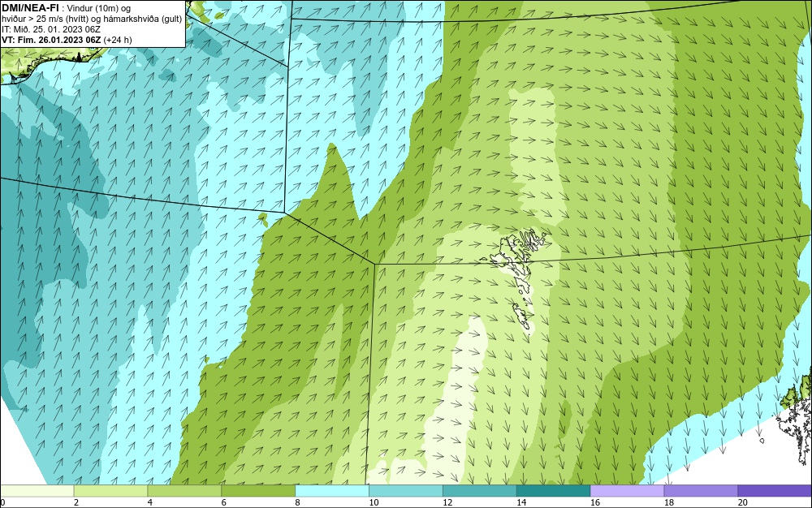Click the 6–8 m/s olive green swatch
The image size is (812, 508).
(258, 491)
